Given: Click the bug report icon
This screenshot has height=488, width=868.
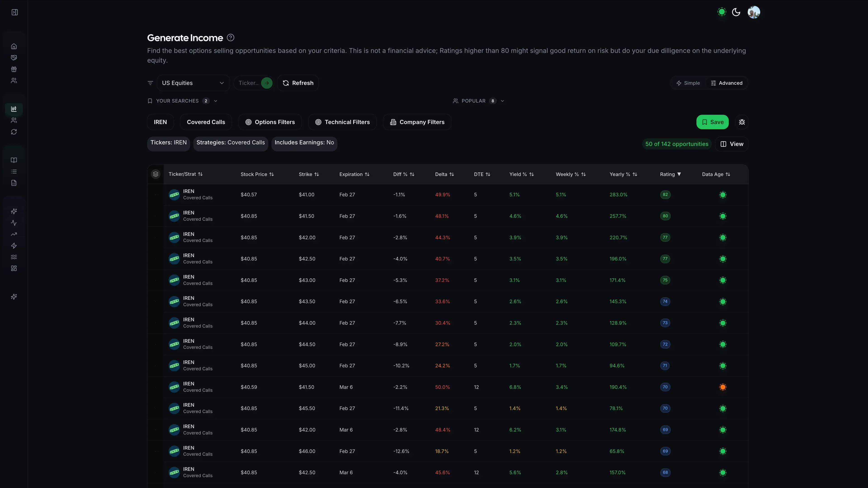Looking at the screenshot, I should [742, 122].
